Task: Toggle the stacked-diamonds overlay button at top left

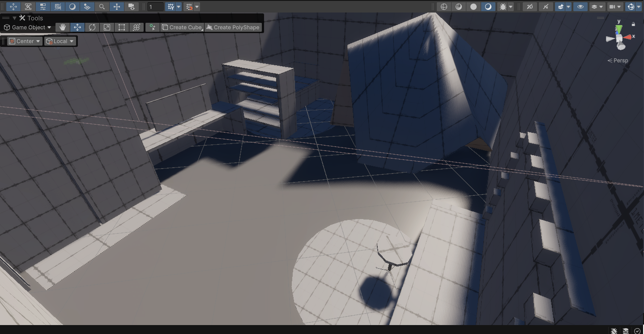Action: click(87, 7)
